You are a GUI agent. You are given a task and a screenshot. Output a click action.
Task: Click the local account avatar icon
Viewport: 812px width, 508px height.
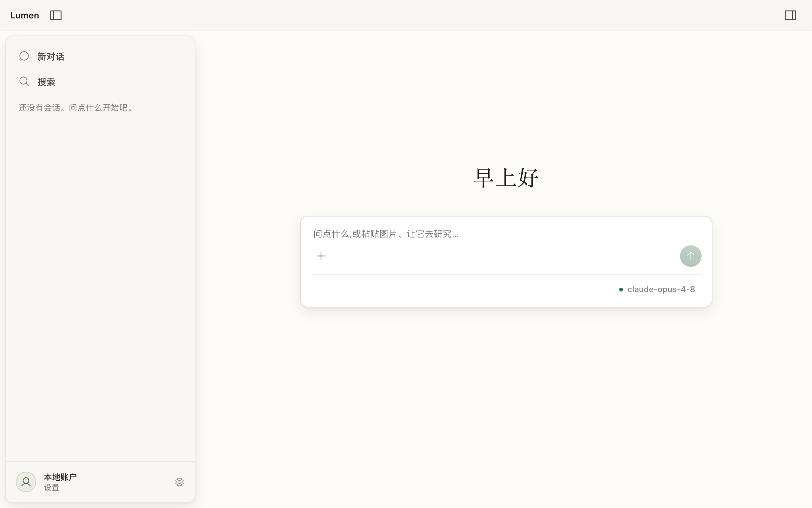(x=26, y=482)
